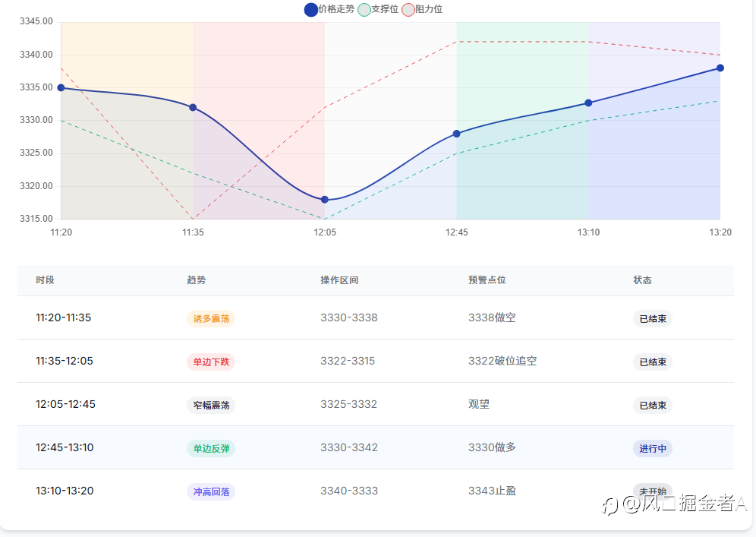Screen dimensions: 756x537
Task: Click 已结束 status in 12:05-12:45 row
Action: tap(653, 406)
